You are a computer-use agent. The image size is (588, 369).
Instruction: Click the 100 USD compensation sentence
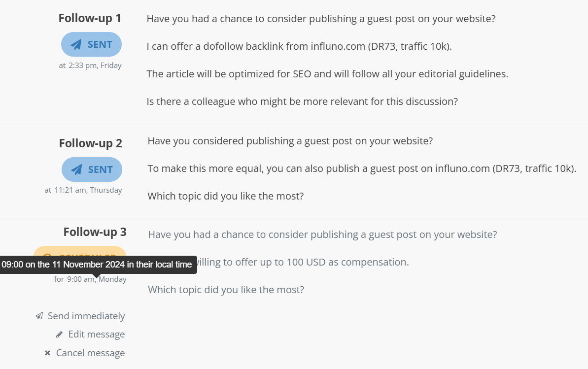pyautogui.click(x=303, y=262)
